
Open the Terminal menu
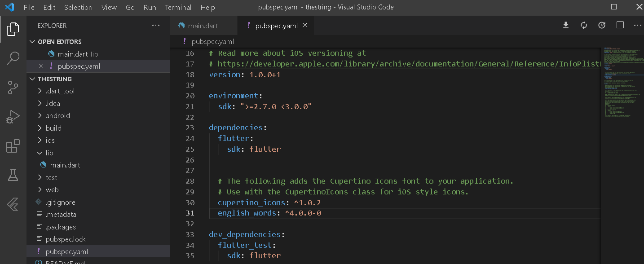click(x=178, y=8)
